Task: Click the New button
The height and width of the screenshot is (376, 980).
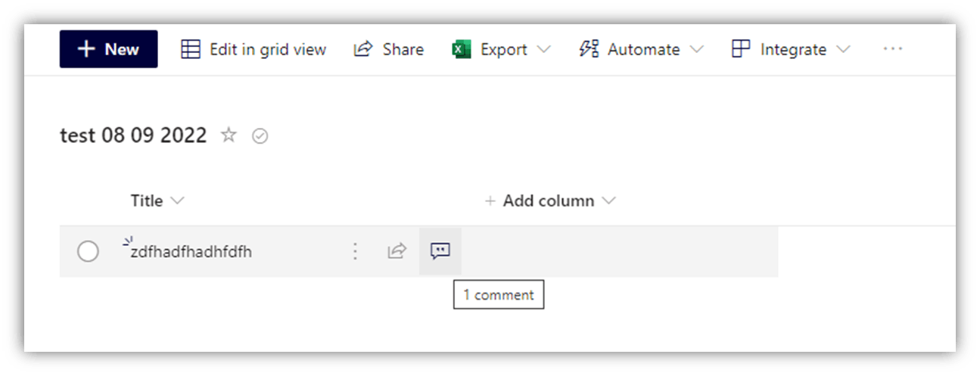Action: 108,49
